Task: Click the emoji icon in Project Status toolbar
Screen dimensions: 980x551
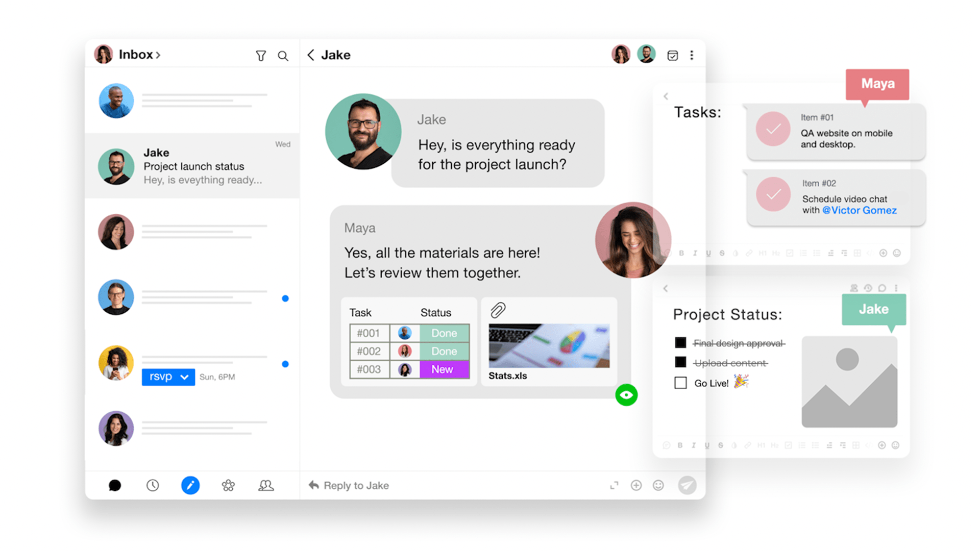Action: click(x=895, y=445)
